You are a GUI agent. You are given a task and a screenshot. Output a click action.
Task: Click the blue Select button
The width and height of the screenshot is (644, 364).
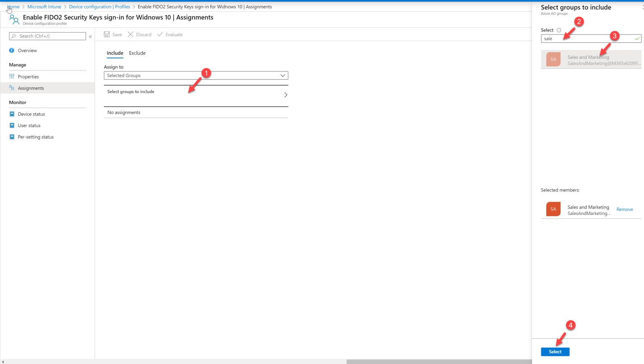[x=555, y=351]
